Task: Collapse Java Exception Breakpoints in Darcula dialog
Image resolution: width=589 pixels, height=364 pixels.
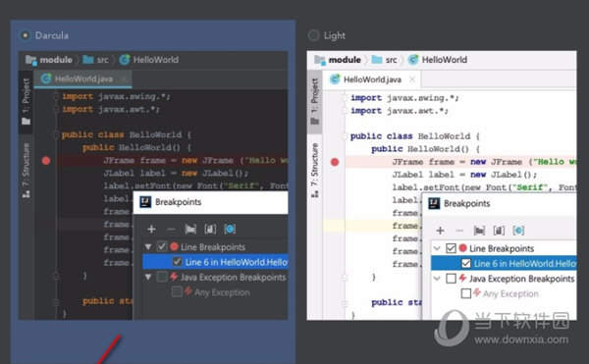Action: [x=148, y=277]
